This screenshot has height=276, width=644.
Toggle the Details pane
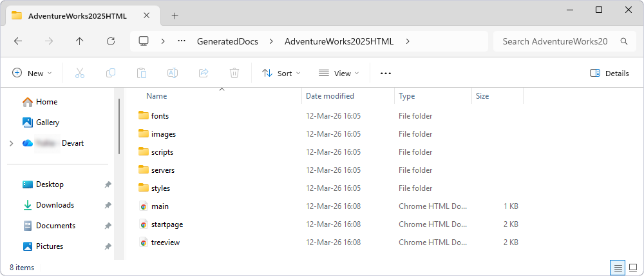(609, 74)
